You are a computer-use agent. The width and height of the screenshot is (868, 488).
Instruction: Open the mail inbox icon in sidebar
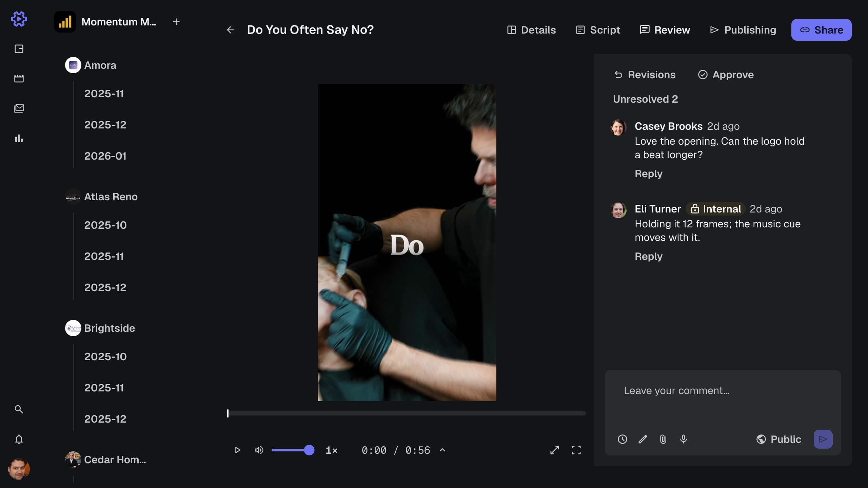[x=19, y=108]
